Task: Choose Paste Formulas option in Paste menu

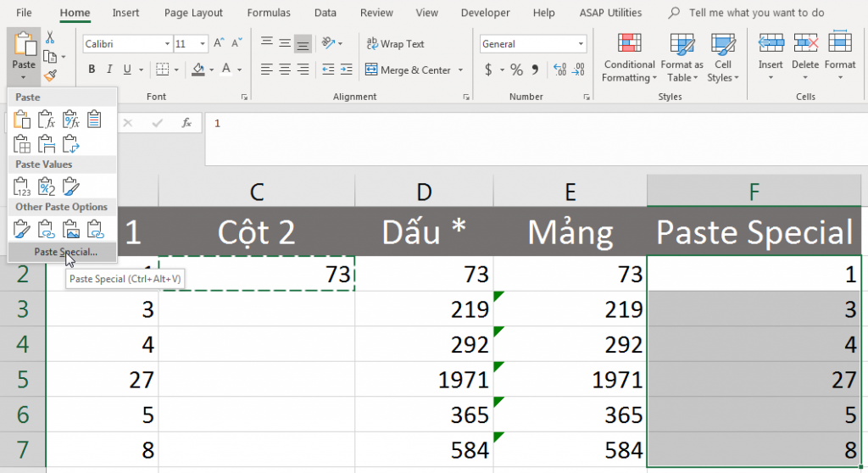Action: click(47, 120)
